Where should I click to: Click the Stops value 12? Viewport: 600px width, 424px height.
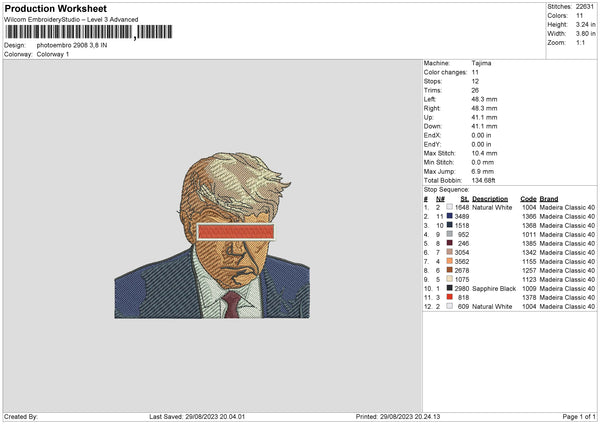tap(475, 82)
